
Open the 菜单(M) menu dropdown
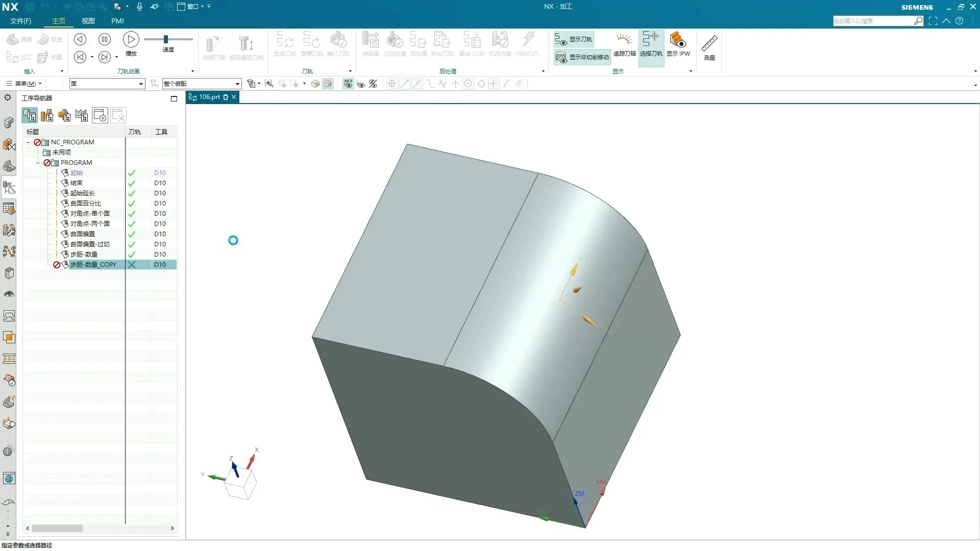tap(24, 84)
